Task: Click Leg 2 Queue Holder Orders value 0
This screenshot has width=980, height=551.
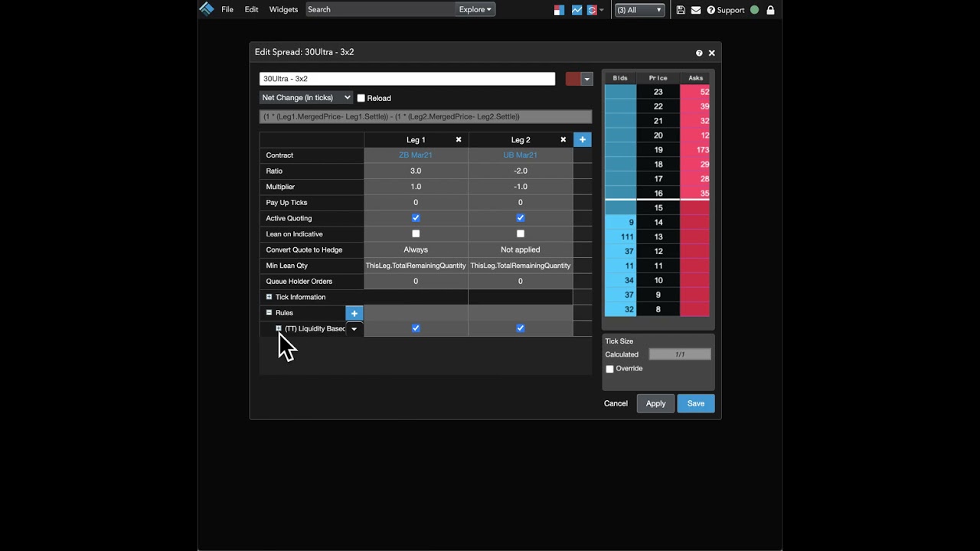Action: coord(521,281)
